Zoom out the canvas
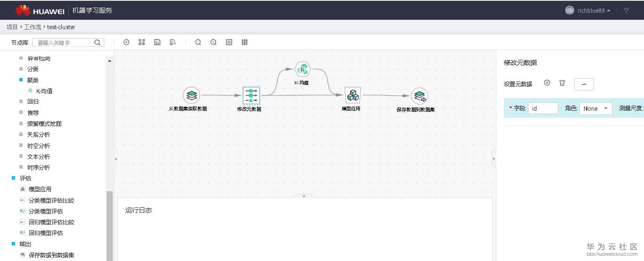Viewport: 644px width, 261px height. pyautogui.click(x=198, y=42)
